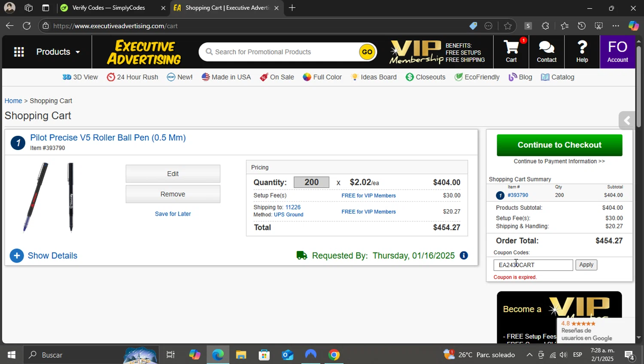This screenshot has height=364, width=644.
Task: Open the FO Account button
Action: click(x=617, y=52)
